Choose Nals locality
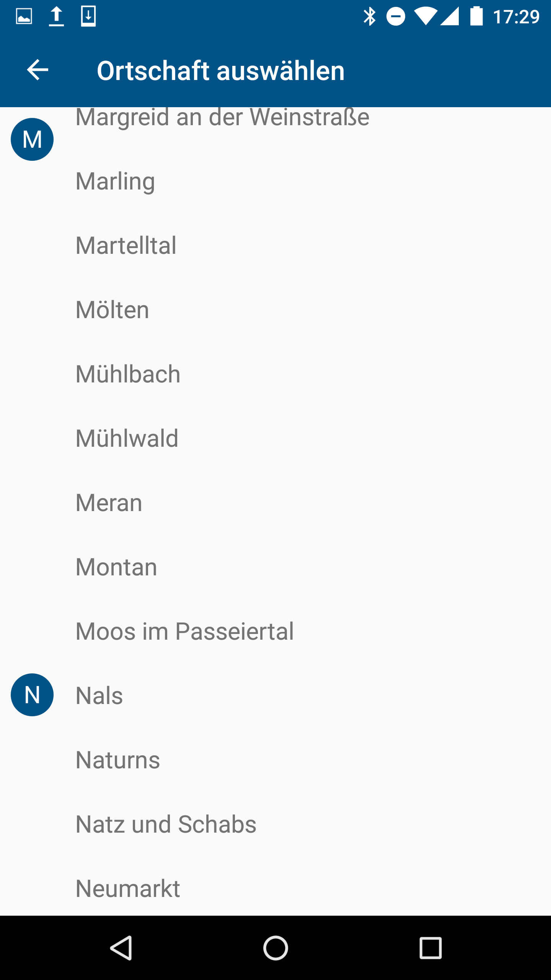 click(99, 696)
